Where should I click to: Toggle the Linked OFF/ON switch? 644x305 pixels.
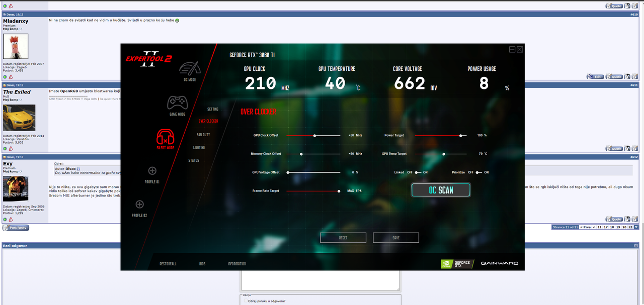(x=418, y=172)
